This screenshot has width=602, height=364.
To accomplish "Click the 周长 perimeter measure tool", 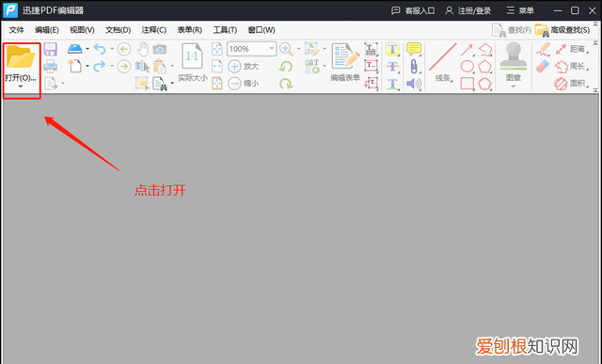I will [x=572, y=66].
